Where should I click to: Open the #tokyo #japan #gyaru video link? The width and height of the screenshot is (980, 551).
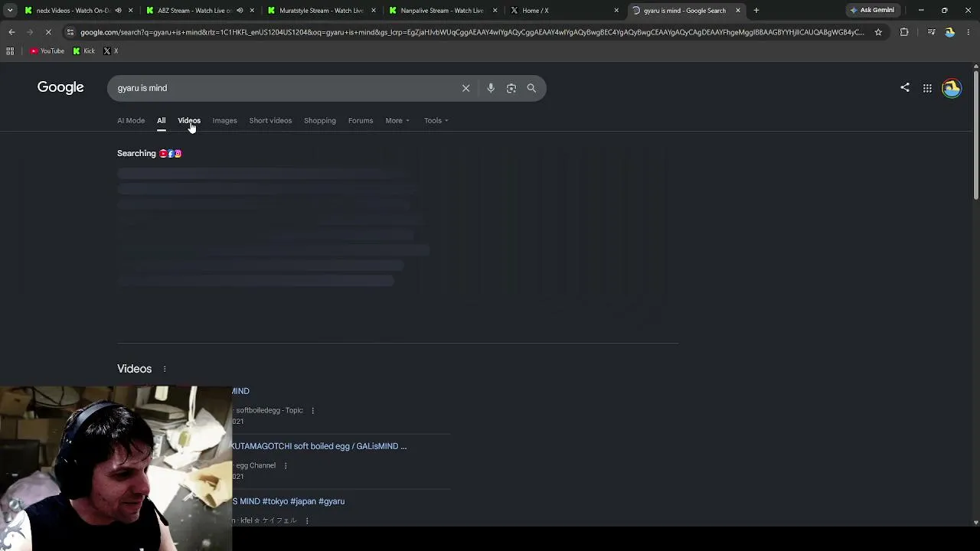pos(288,501)
